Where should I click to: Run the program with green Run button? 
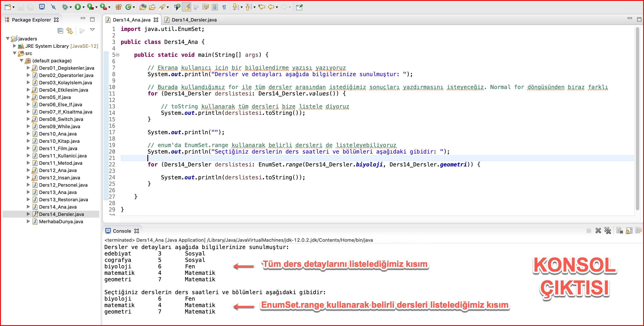coord(78,7)
